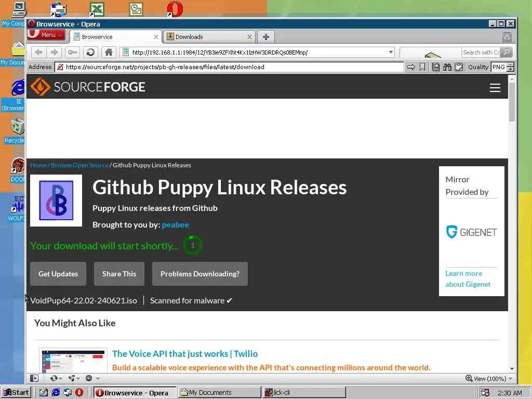This screenshot has width=532, height=399.
Task: Click the Search with box in Opera
Action: coord(481,52)
